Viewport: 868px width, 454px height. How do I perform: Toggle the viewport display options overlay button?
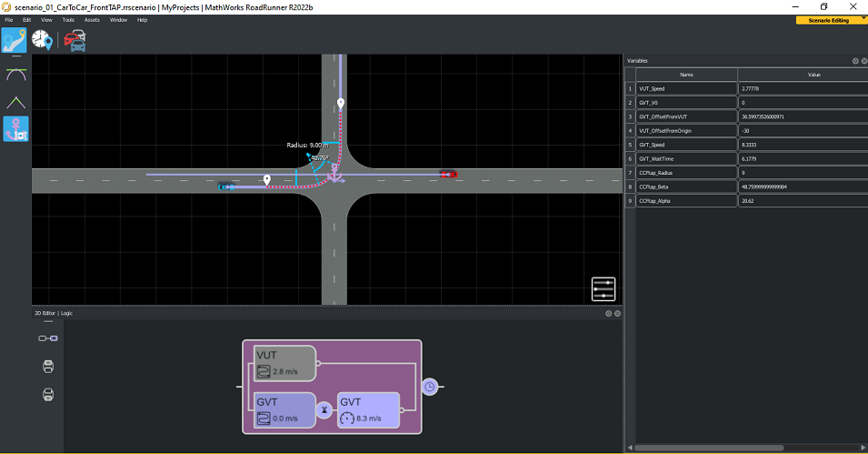(604, 288)
